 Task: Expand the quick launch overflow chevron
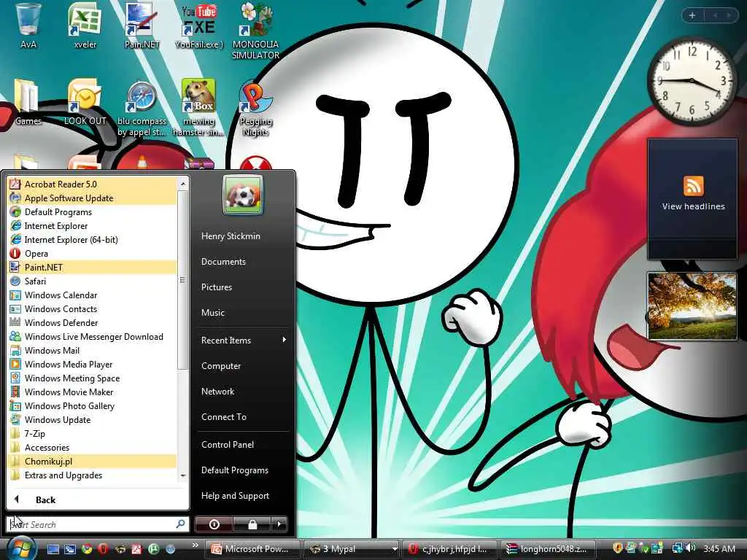pyautogui.click(x=195, y=545)
